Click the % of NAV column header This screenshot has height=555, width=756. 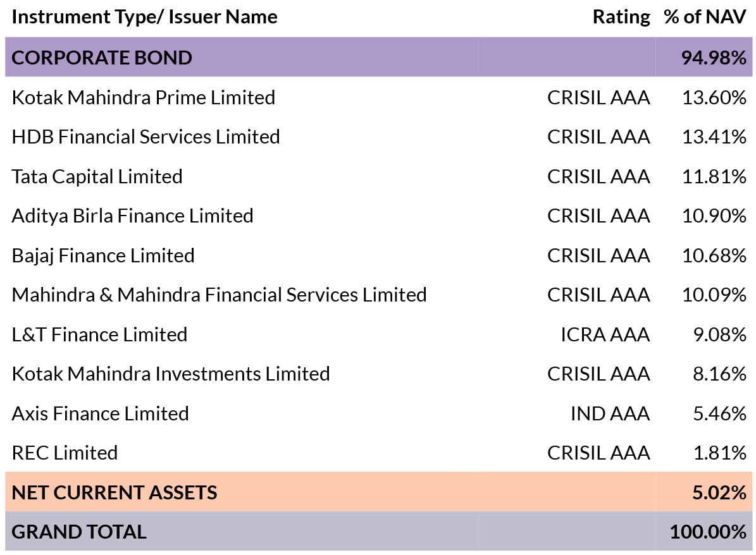(705, 17)
